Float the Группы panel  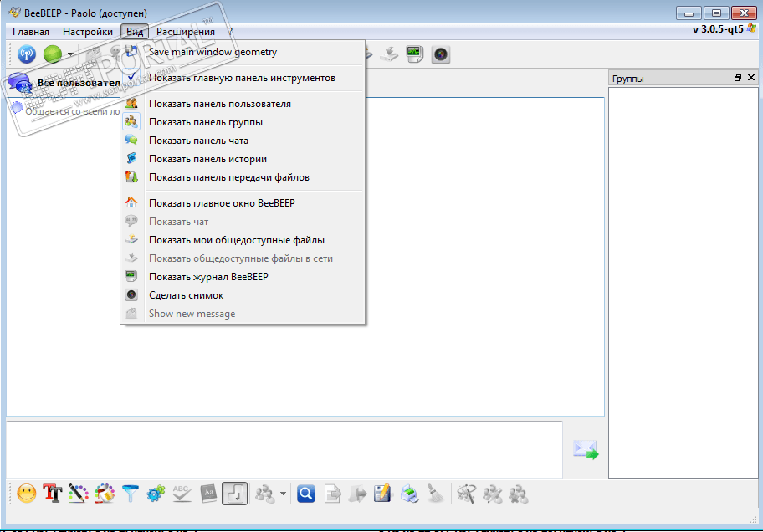738,78
